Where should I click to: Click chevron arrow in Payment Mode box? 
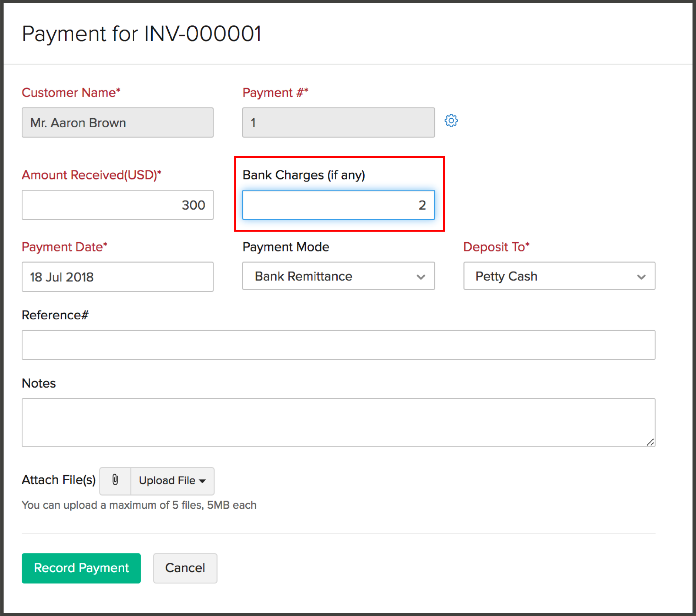pos(421,277)
